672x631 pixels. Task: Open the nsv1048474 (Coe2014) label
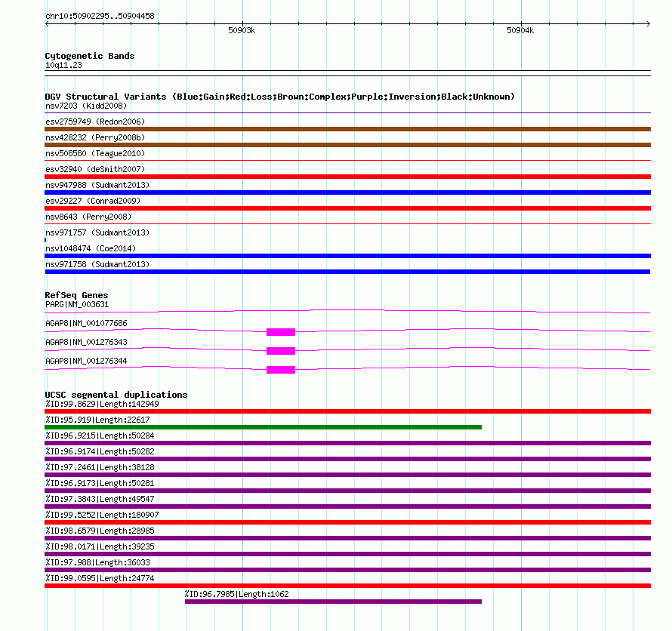tap(91, 248)
